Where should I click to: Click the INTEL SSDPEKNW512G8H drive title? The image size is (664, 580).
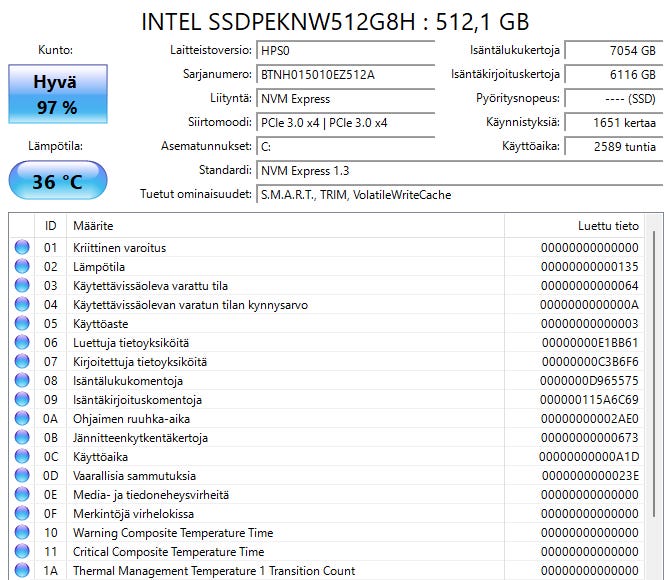coord(335,22)
